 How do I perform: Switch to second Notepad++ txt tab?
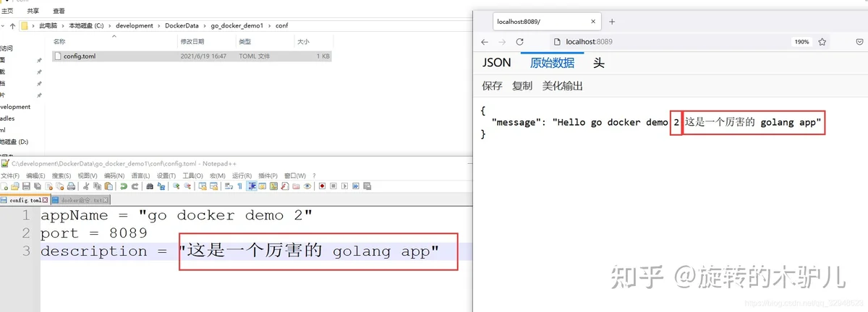(80, 200)
